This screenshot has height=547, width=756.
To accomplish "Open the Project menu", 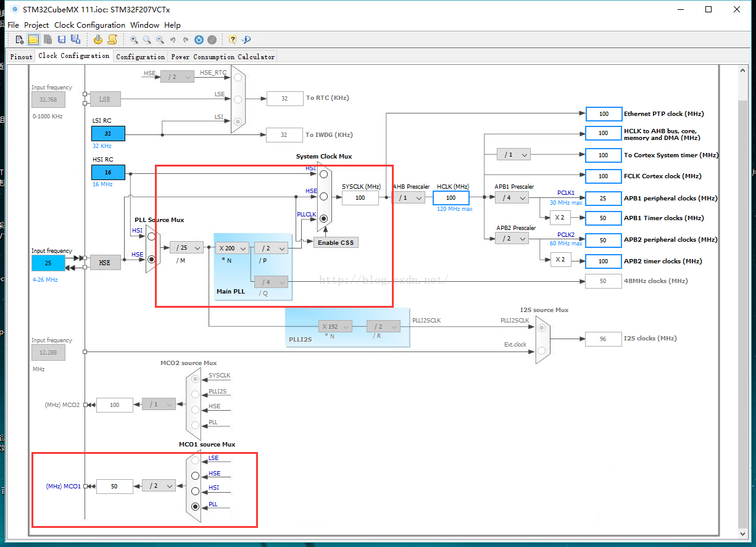I will tap(36, 25).
